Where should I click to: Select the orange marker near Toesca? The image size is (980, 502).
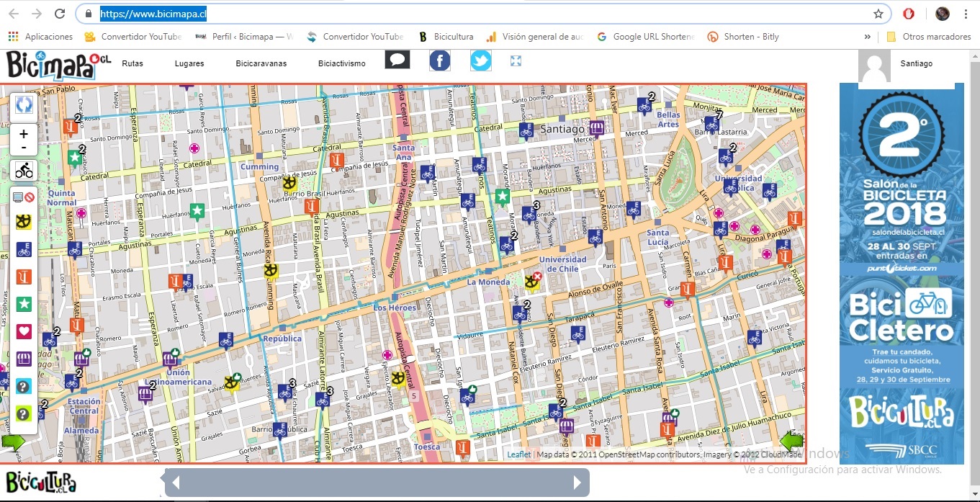(463, 449)
